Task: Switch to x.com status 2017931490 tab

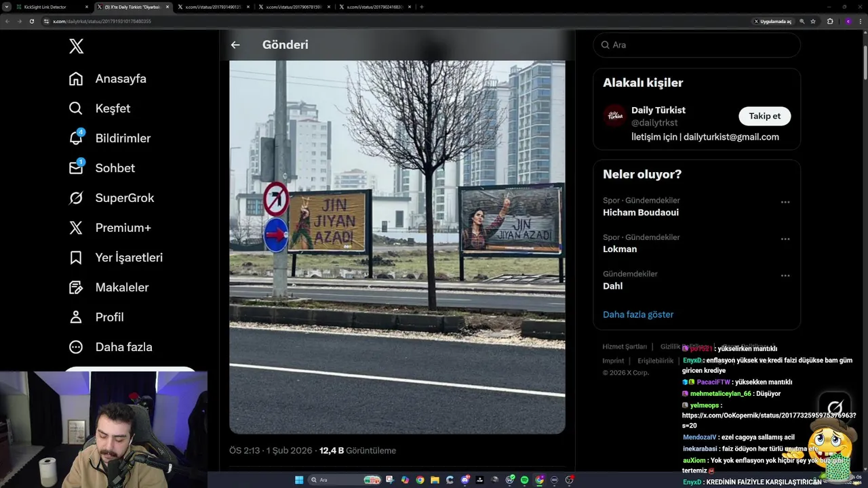Action: tap(213, 7)
